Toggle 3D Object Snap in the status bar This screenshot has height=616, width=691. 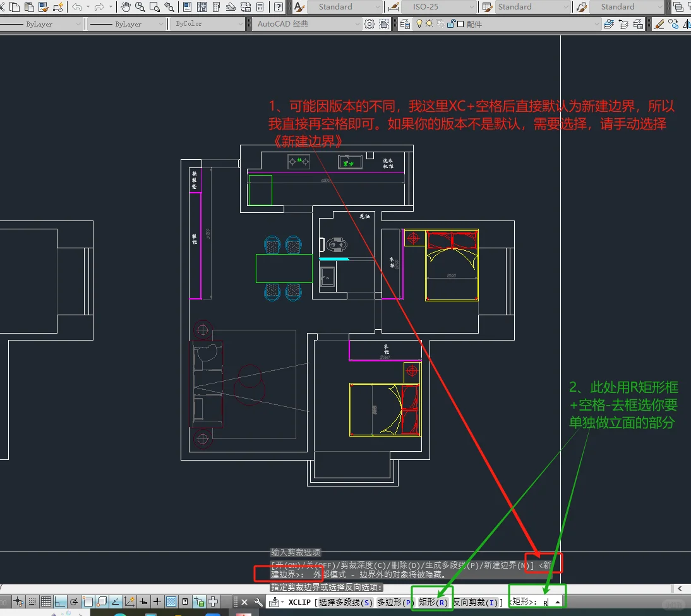click(101, 601)
